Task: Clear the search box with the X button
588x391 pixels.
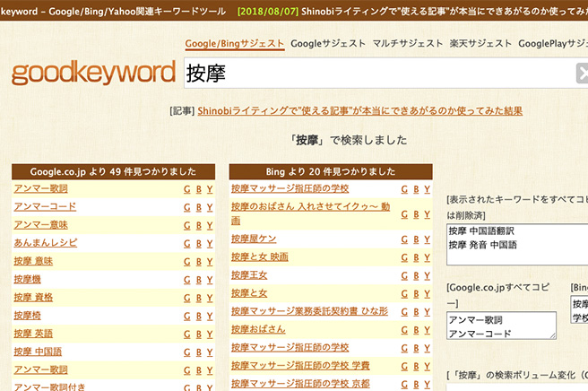Action: pos(582,74)
